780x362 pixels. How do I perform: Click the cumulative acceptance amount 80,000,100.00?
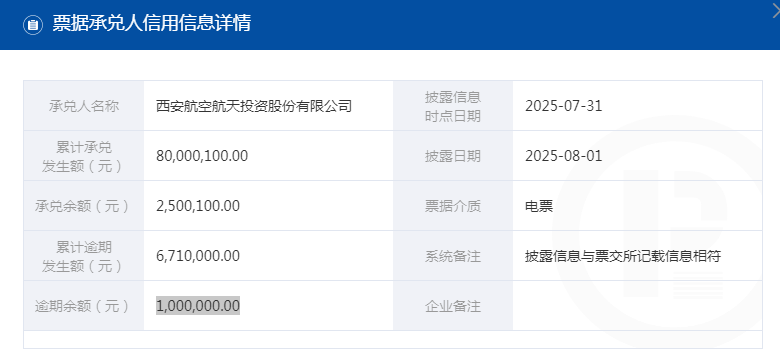pyautogui.click(x=202, y=156)
